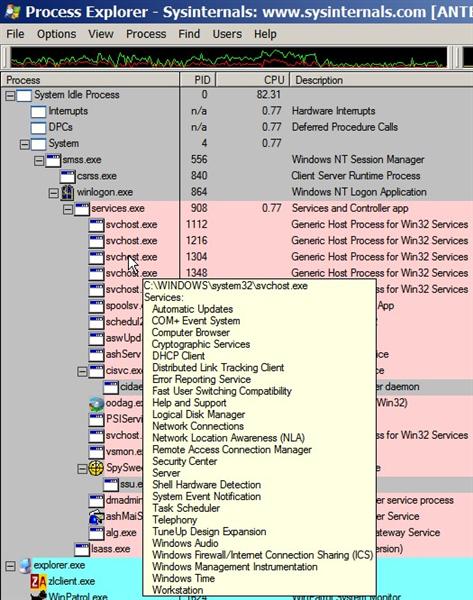The height and width of the screenshot is (600, 473).
Task: Click the WinPatrol.exe dog icon
Action: click(38, 595)
